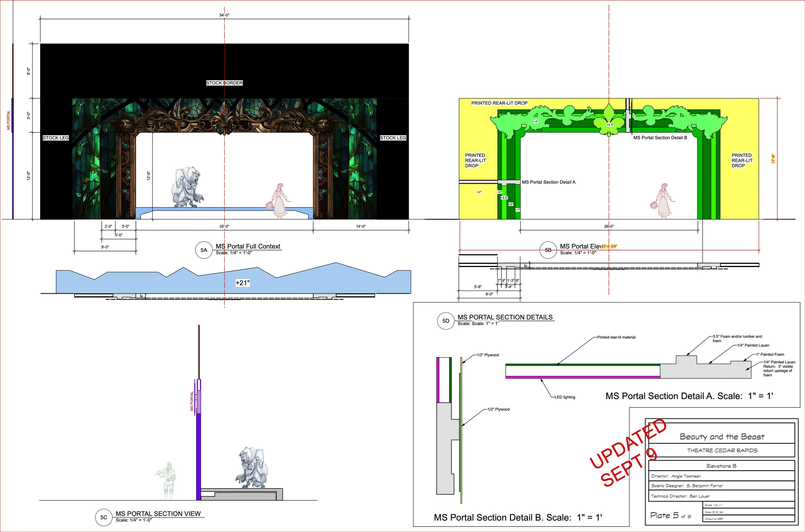Select the 5B MS Portal Elevation callout bubble

pos(548,250)
